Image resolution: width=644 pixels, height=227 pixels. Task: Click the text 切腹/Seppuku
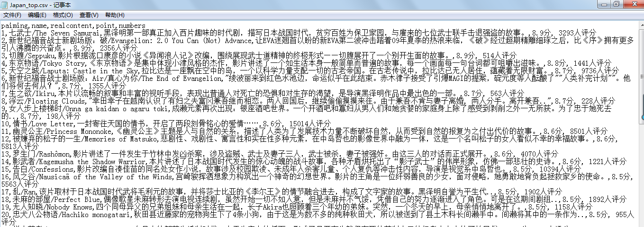(33, 56)
